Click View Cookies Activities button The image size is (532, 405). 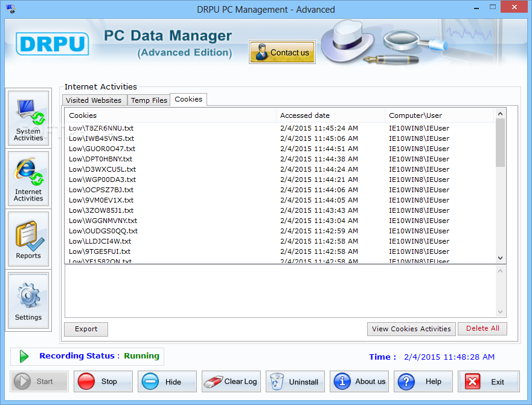[411, 329]
